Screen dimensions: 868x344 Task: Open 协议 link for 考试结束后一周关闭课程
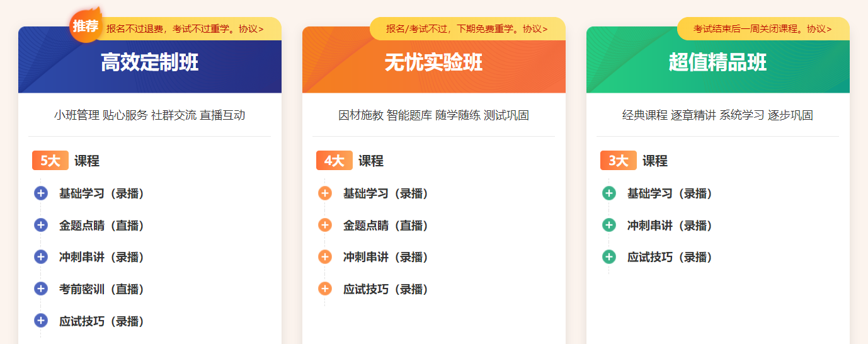(819, 29)
